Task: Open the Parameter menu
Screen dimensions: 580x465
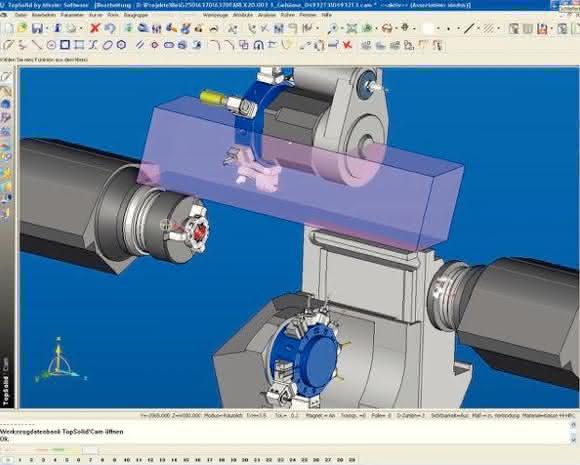Action: [x=72, y=15]
